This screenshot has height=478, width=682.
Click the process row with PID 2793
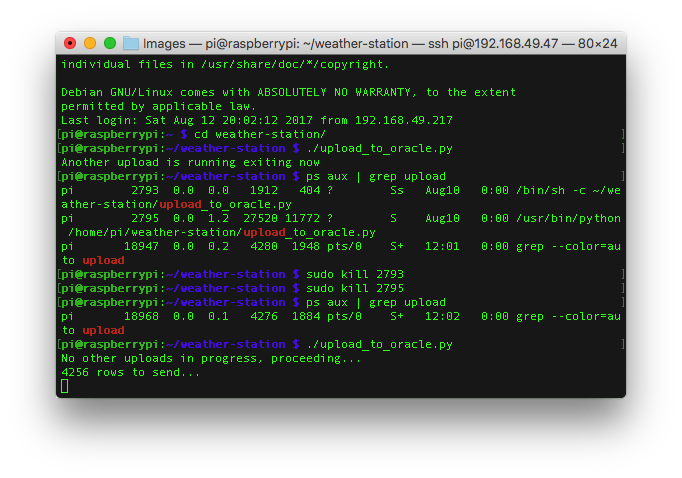tap(341, 190)
